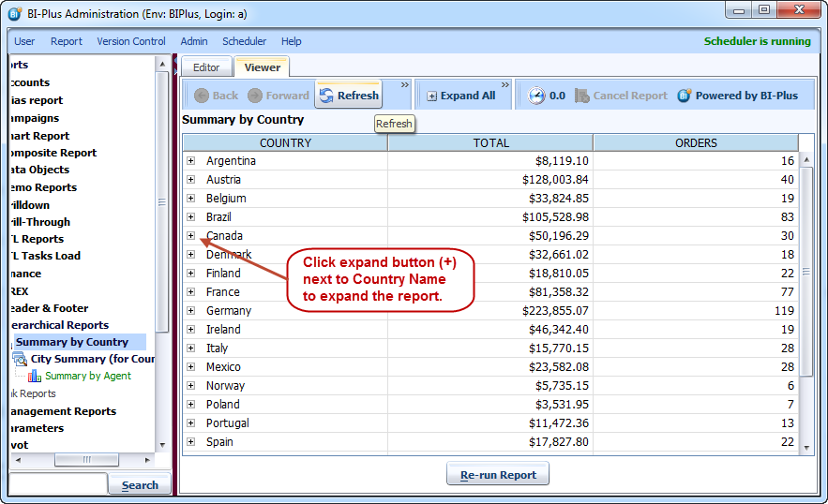
Task: Expand the Germany row
Action: [190, 311]
